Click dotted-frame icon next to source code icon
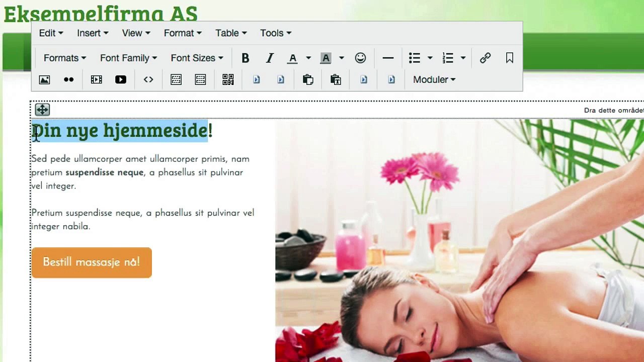The image size is (644, 362). [x=176, y=79]
